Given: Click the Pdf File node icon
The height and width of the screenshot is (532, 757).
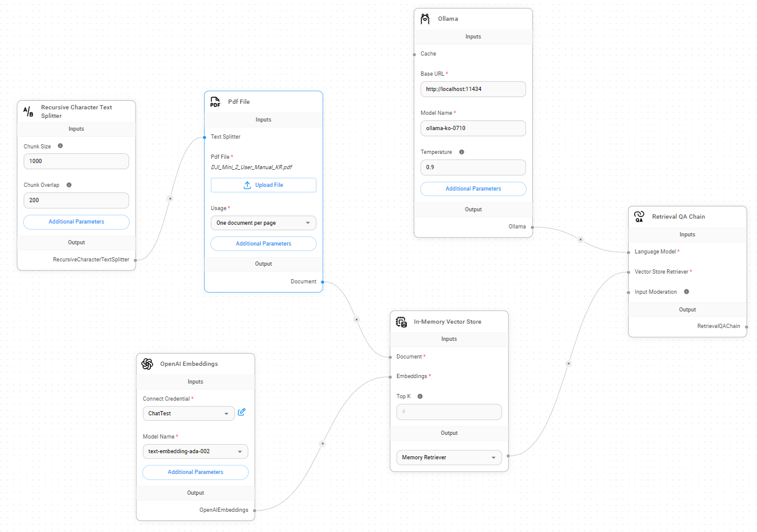Looking at the screenshot, I should point(215,102).
